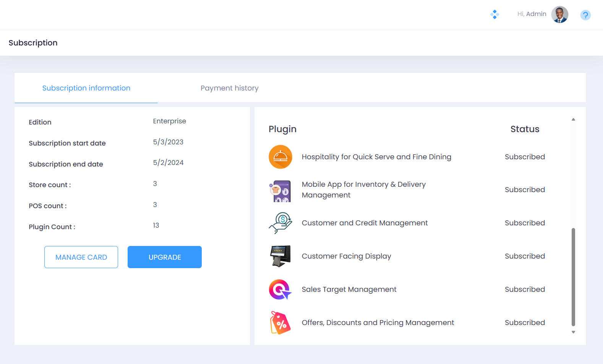
Task: Click the Hi, Admin greeting text
Action: click(532, 14)
